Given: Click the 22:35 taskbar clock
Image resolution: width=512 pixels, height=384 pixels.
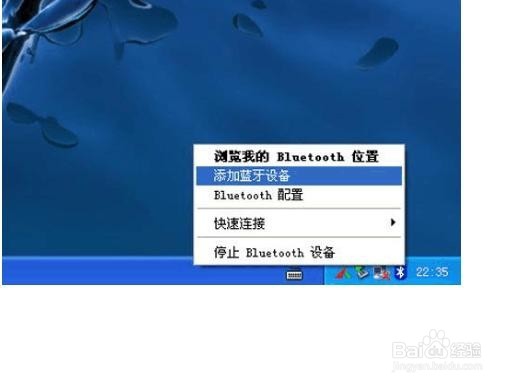Looking at the screenshot, I should [432, 272].
